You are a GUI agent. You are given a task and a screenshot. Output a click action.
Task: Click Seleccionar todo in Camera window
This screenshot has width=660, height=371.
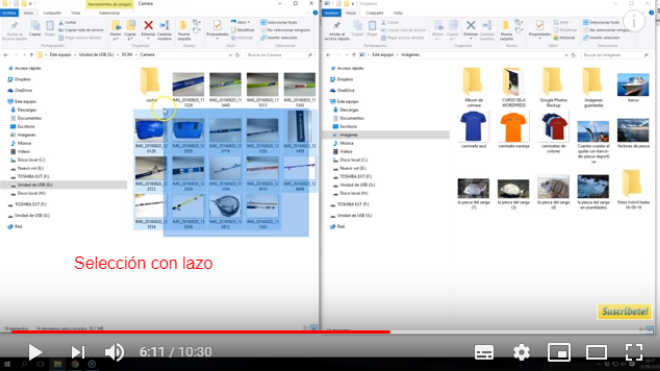(279, 22)
